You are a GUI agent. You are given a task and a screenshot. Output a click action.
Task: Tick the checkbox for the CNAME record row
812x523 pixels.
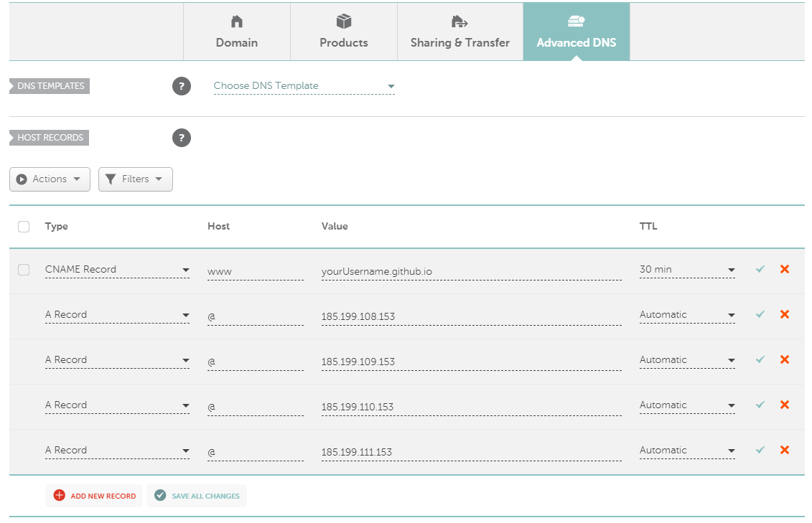(24, 270)
